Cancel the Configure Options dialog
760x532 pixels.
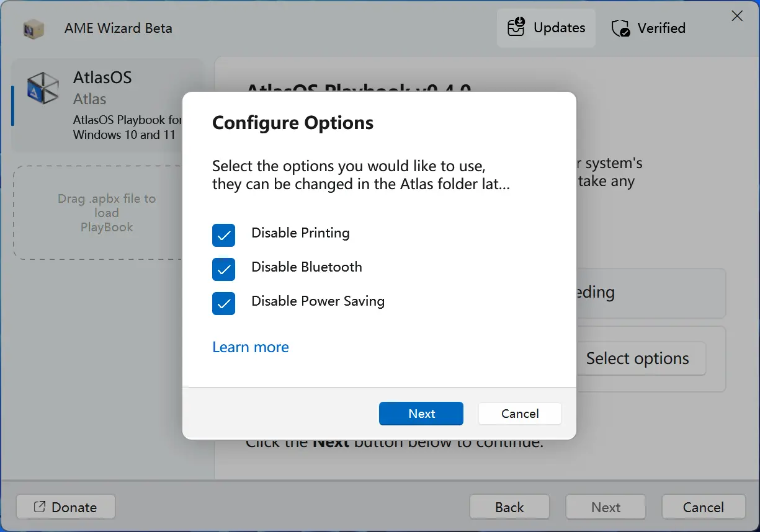tap(520, 414)
